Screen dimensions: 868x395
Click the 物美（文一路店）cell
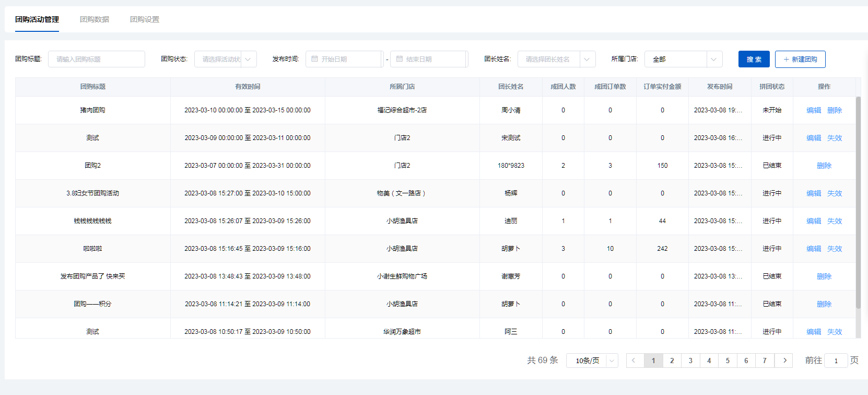click(x=402, y=193)
